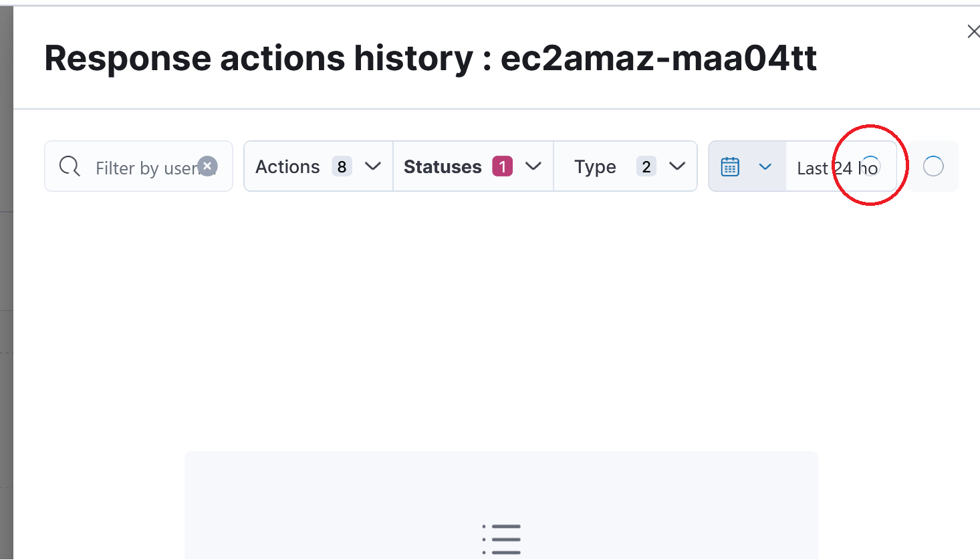Image resolution: width=980 pixels, height=560 pixels.
Task: Click the clear icon in the filter field
Action: [x=207, y=166]
